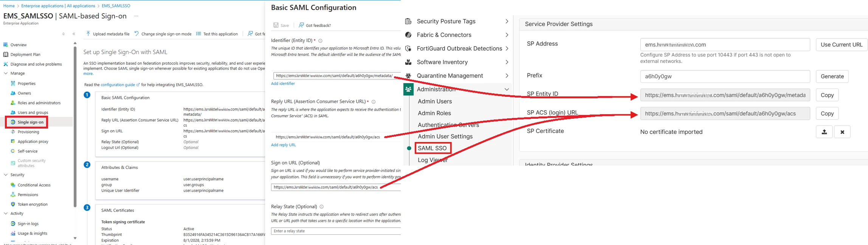Viewport: 868px width, 245px height.
Task: Click the SP Certificate delete X icon
Action: coord(842,132)
